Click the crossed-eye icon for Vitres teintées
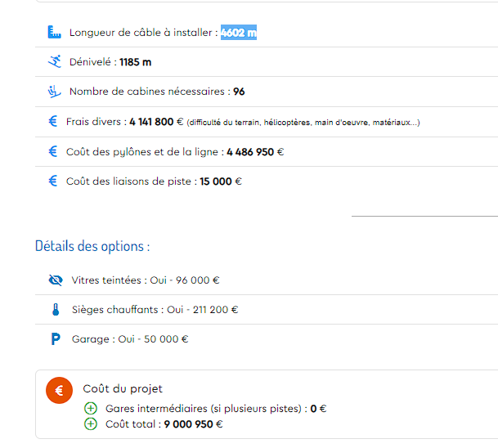 [x=56, y=280]
